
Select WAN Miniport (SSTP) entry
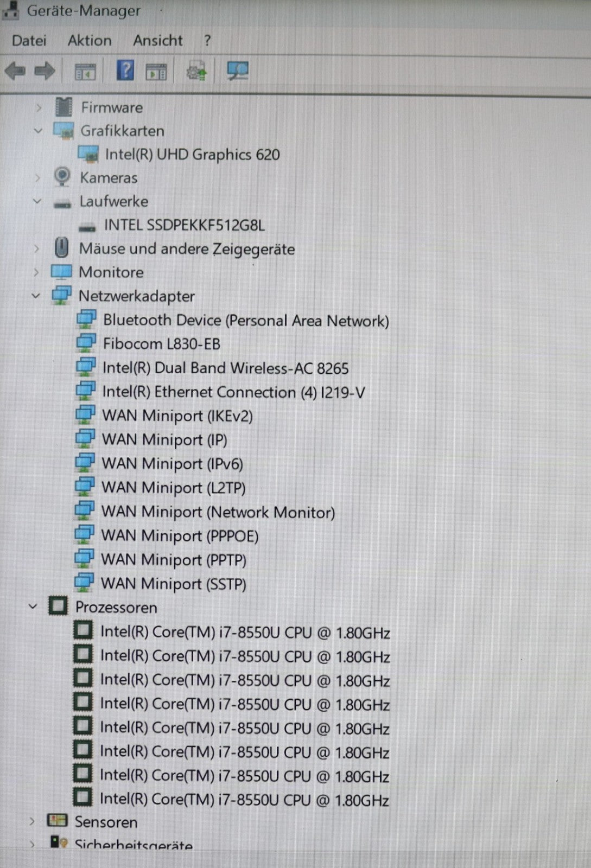(x=173, y=584)
